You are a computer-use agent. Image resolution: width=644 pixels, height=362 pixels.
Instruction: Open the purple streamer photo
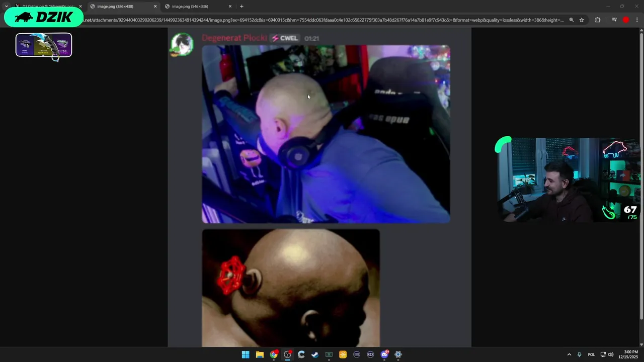click(x=326, y=134)
